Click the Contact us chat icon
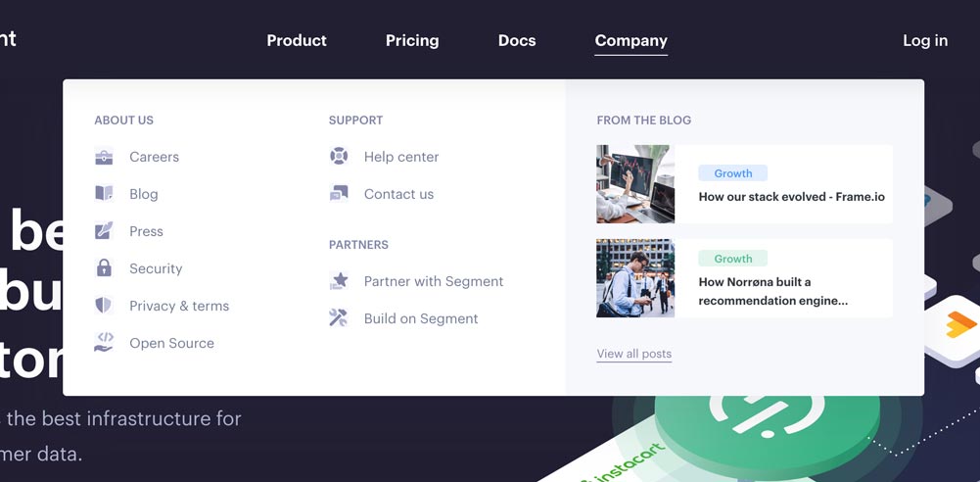The image size is (980, 482). pyautogui.click(x=339, y=194)
